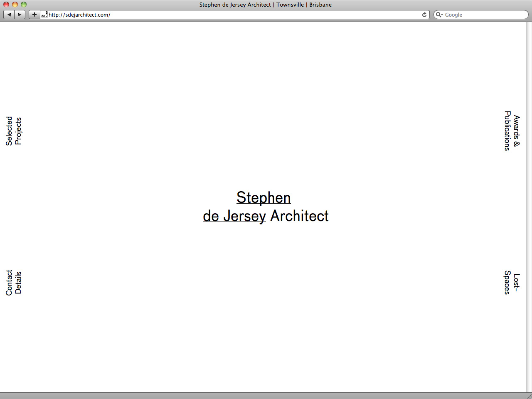The image size is (532, 399).
Task: Open the Lost-Spaces link
Action: 512,283
